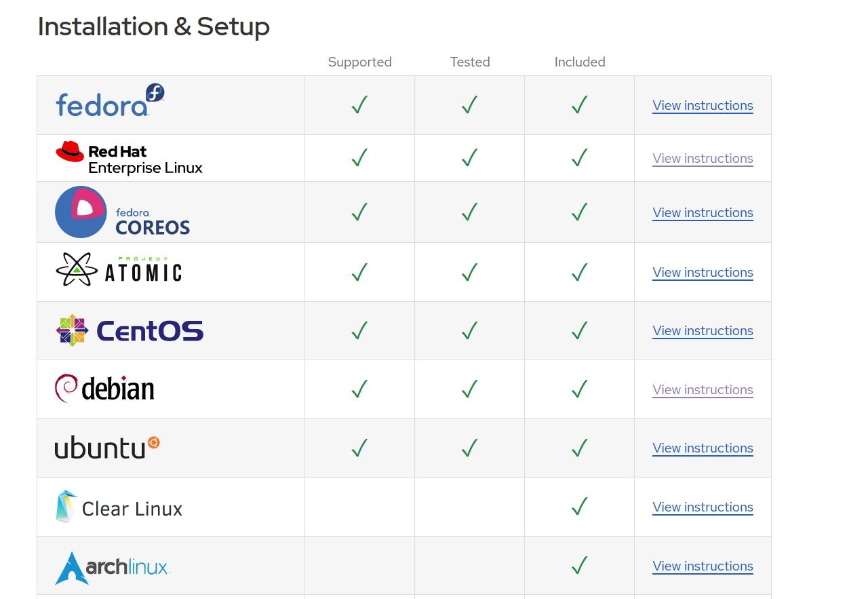Click Debian's Supported checkmark
This screenshot has width=868, height=599.
[x=359, y=389]
